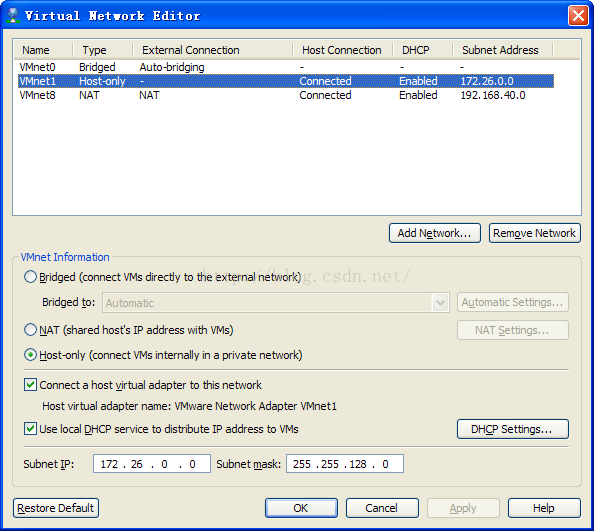The image size is (594, 531).
Task: Click the Add Network button
Action: [435, 233]
